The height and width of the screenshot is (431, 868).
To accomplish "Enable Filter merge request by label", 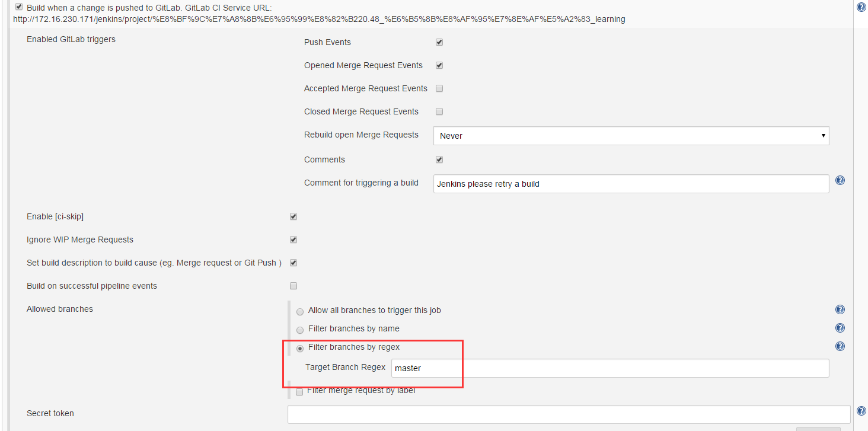I will [x=299, y=391].
